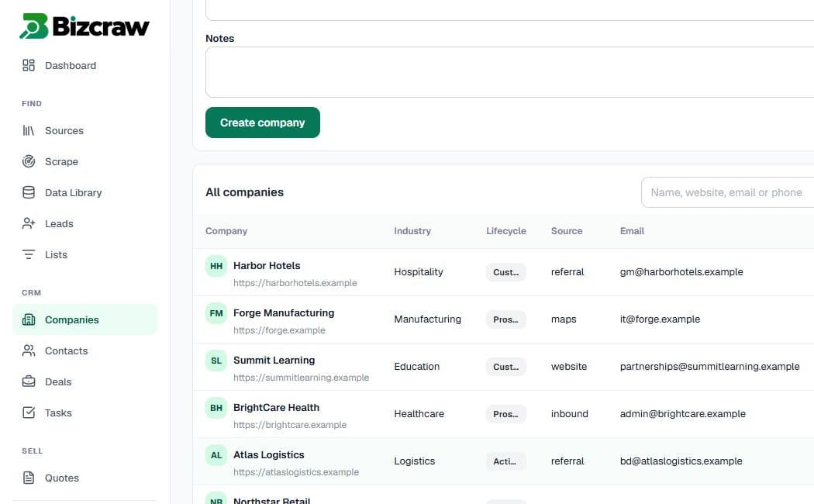Click the Contacts people icon

coord(29,351)
